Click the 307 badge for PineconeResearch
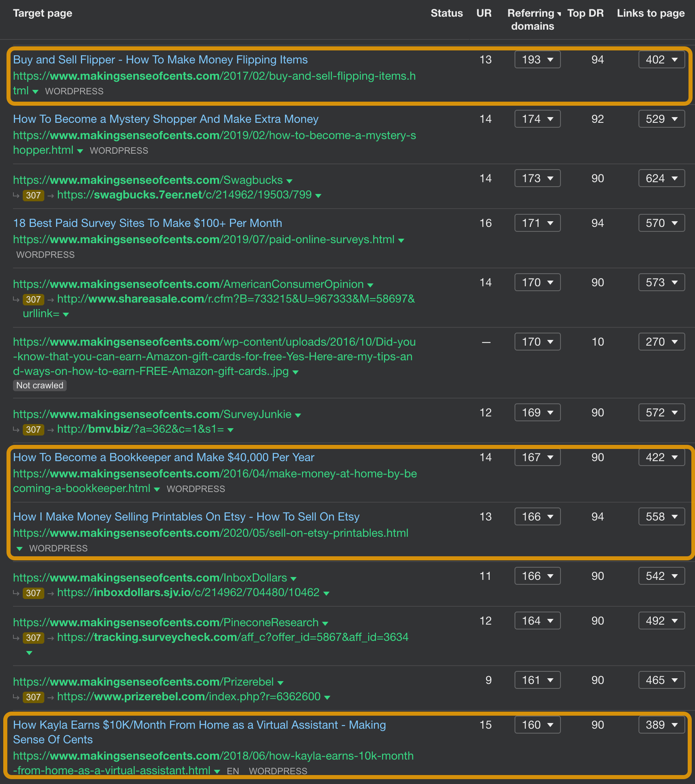This screenshot has height=784, width=695. [x=33, y=638]
